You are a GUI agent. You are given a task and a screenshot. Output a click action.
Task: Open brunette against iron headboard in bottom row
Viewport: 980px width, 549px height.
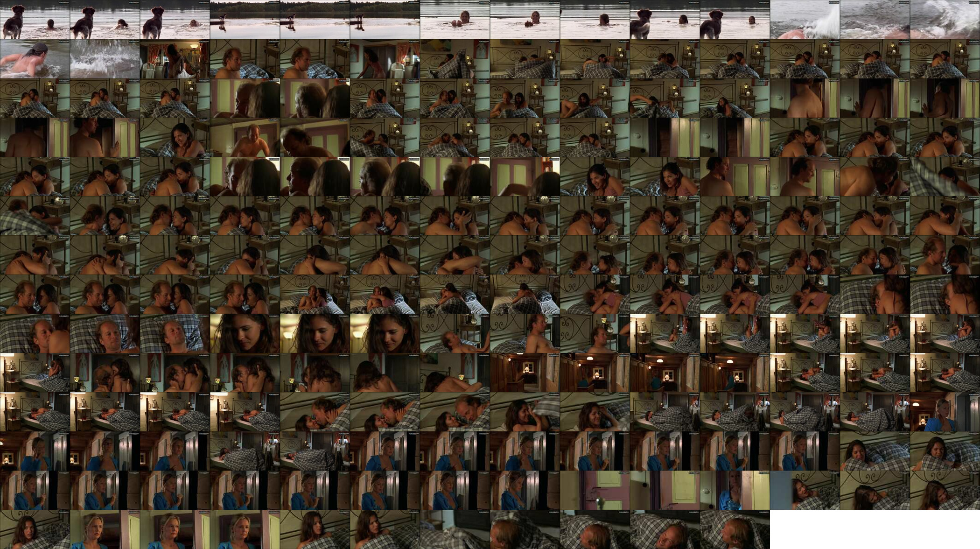tap(35, 529)
